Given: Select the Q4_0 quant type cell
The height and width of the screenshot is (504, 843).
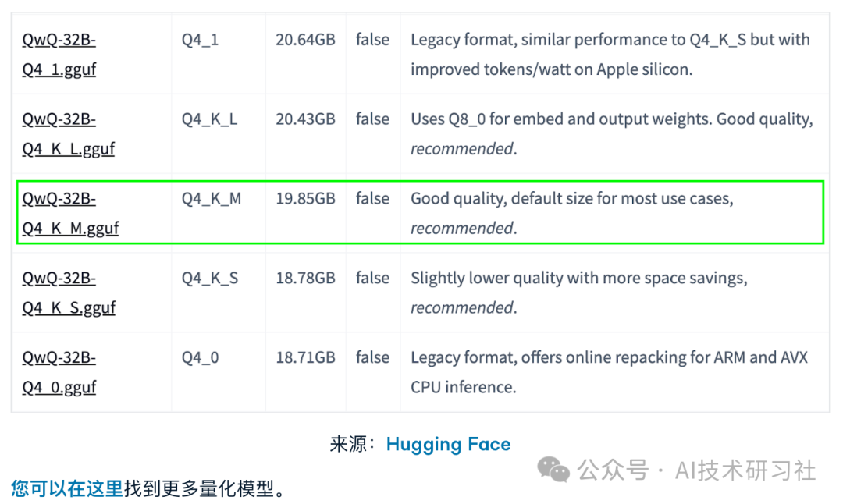Looking at the screenshot, I should point(201,358).
